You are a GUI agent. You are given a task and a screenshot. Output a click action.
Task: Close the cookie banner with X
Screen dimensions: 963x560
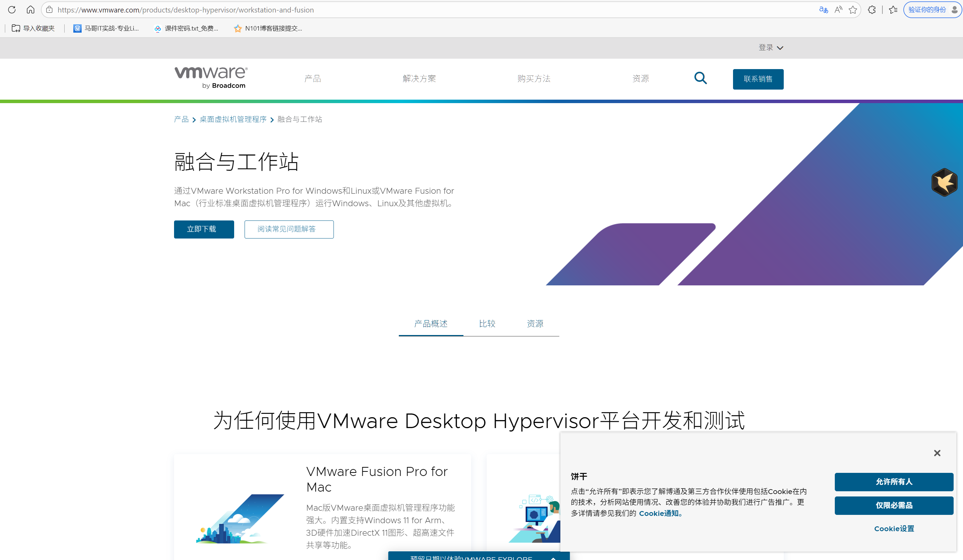(937, 453)
